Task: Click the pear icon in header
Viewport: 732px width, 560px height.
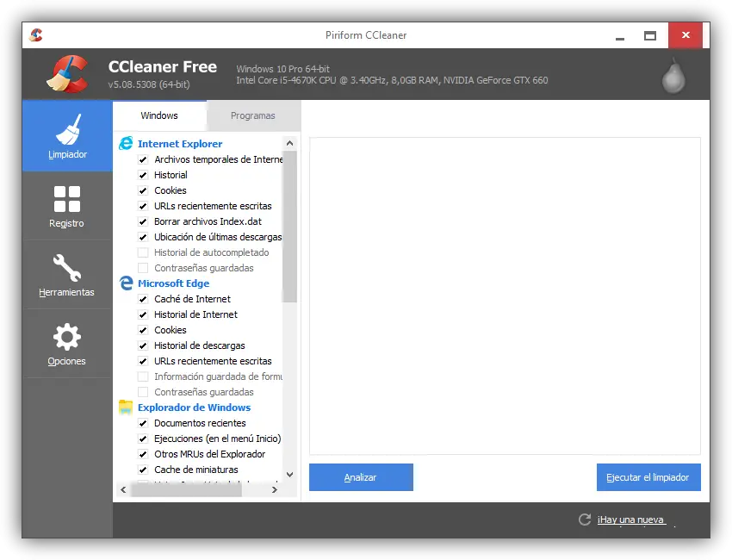Action: [x=673, y=75]
